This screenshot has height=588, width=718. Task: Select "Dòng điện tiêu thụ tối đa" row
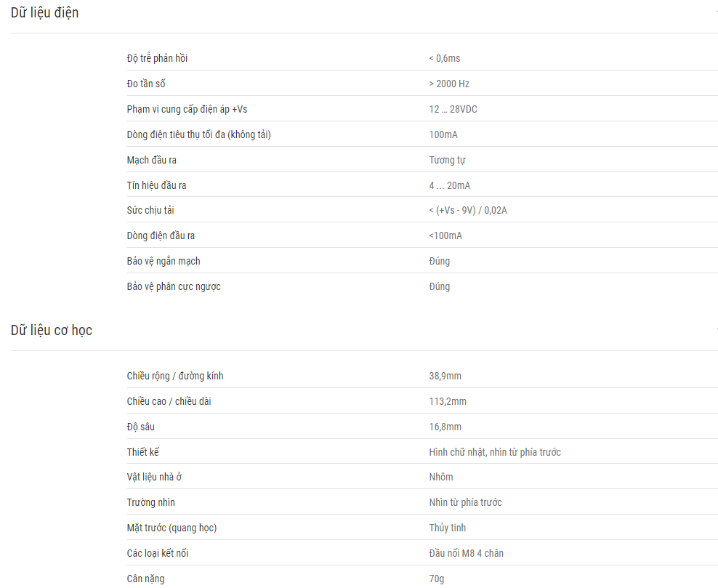[x=422, y=134]
